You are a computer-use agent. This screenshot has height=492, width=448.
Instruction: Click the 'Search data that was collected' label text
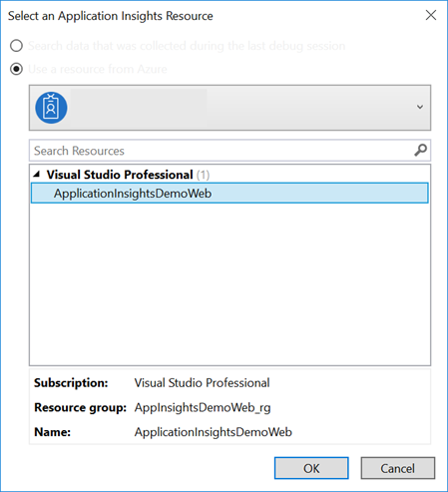(x=187, y=46)
